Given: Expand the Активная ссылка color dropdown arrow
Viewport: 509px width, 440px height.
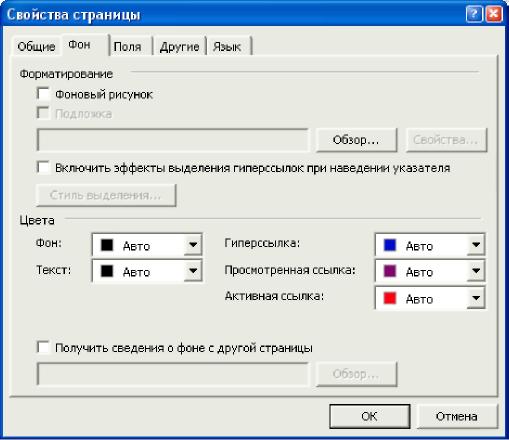Looking at the screenshot, I should coord(476,298).
